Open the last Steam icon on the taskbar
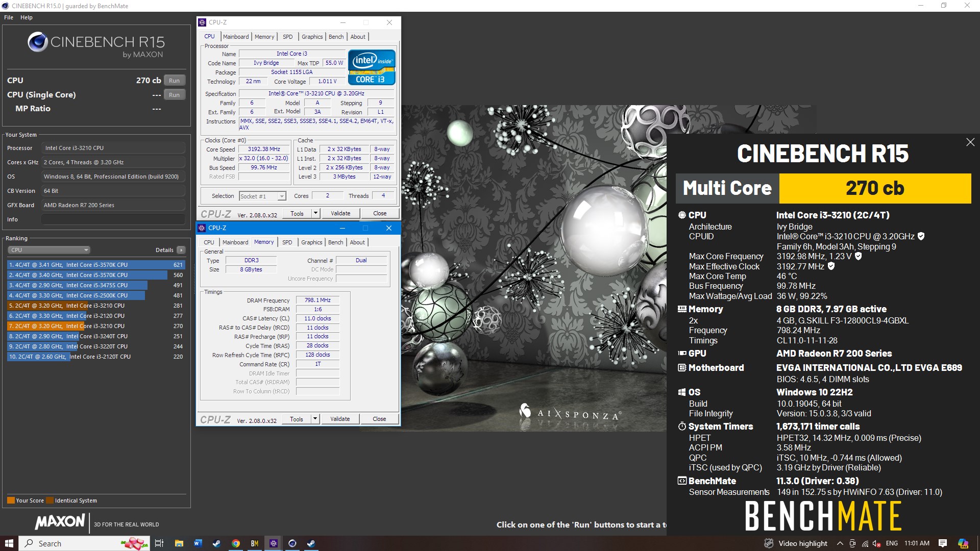 (311, 543)
